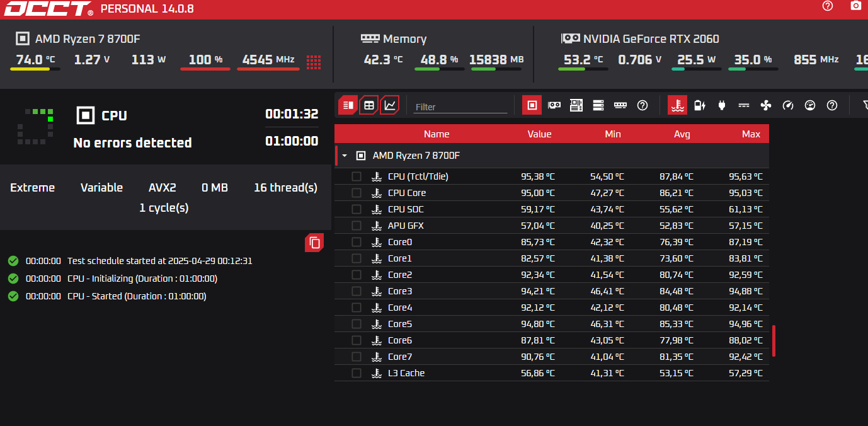Click 'CPU - Started' log entry

pos(137,296)
